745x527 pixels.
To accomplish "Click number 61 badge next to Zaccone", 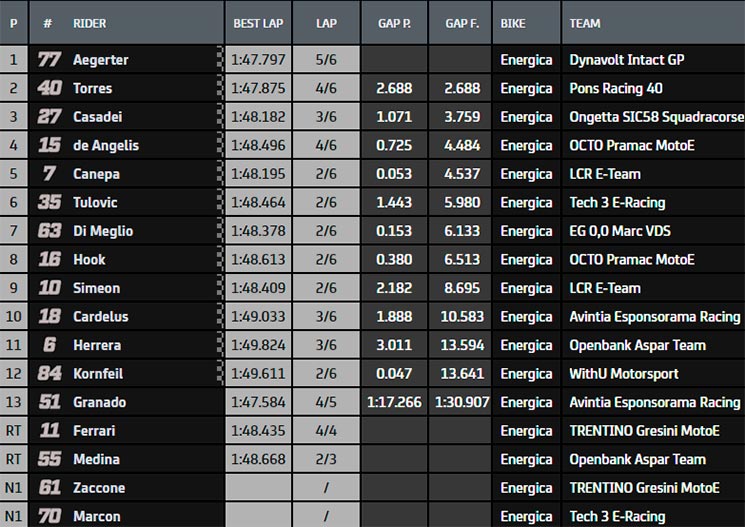I will [x=49, y=488].
